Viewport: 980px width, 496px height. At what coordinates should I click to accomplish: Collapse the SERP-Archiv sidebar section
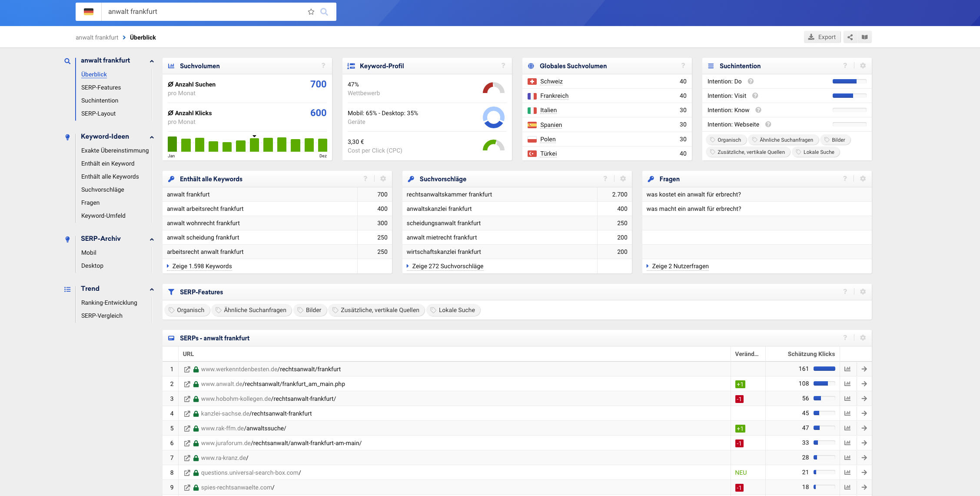pyautogui.click(x=152, y=240)
